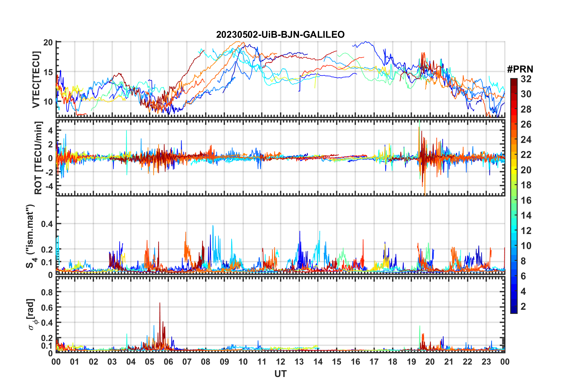Select the UT x-axis label

point(280,374)
